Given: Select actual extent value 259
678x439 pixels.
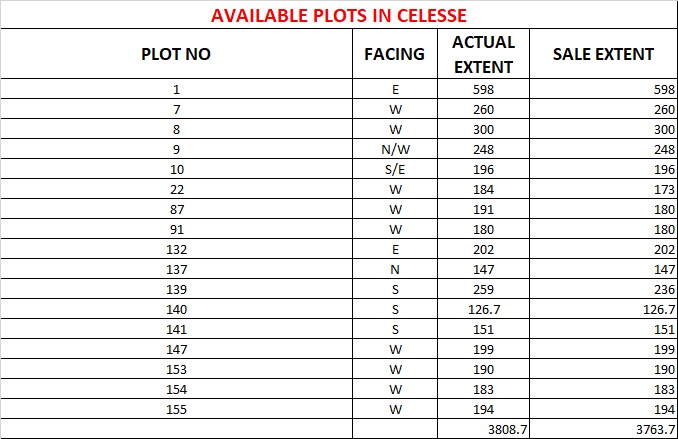Looking at the screenshot, I should 483,289.
